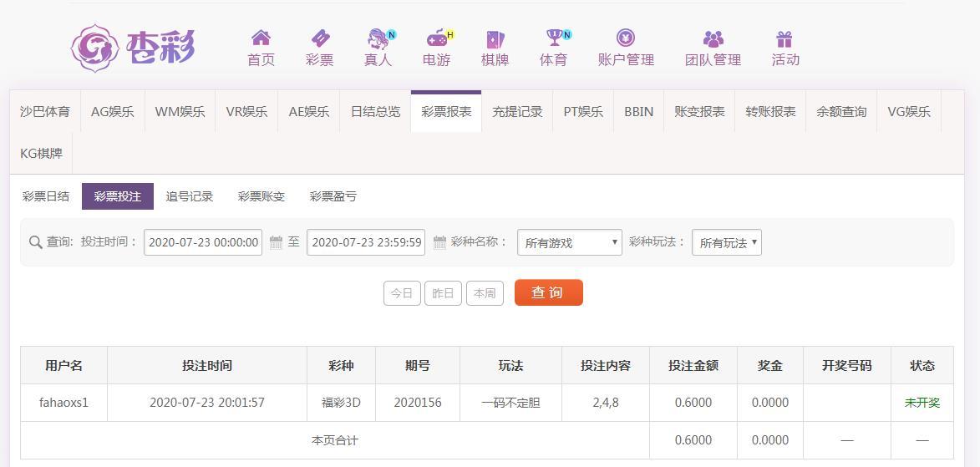Open 彩票账变 sub-tab
980x467 pixels.
pyautogui.click(x=262, y=196)
